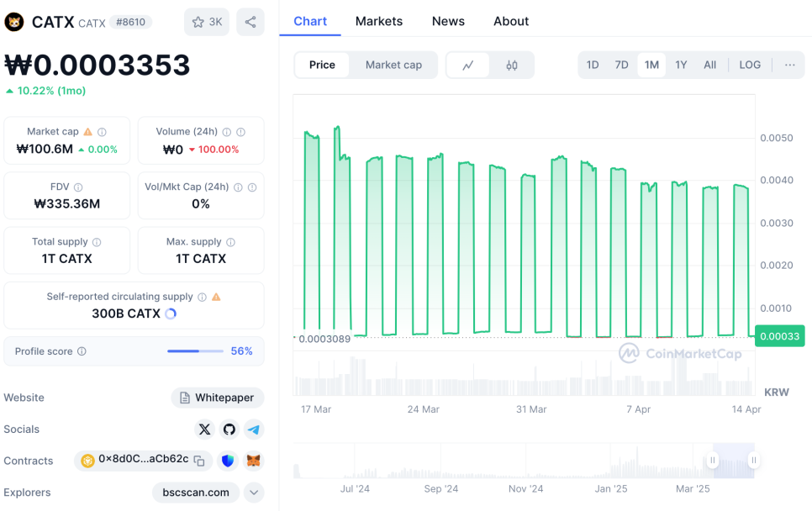Open the GitHub social link

tap(229, 429)
